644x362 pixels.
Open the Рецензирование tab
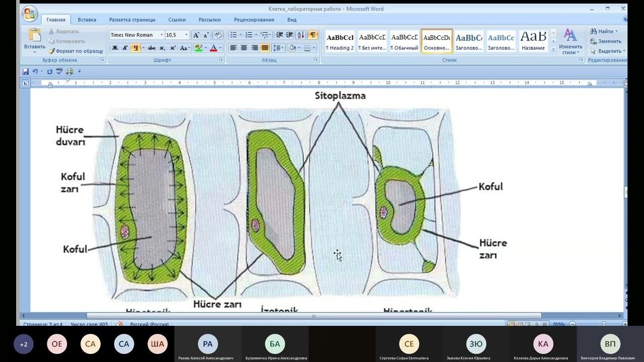254,20
